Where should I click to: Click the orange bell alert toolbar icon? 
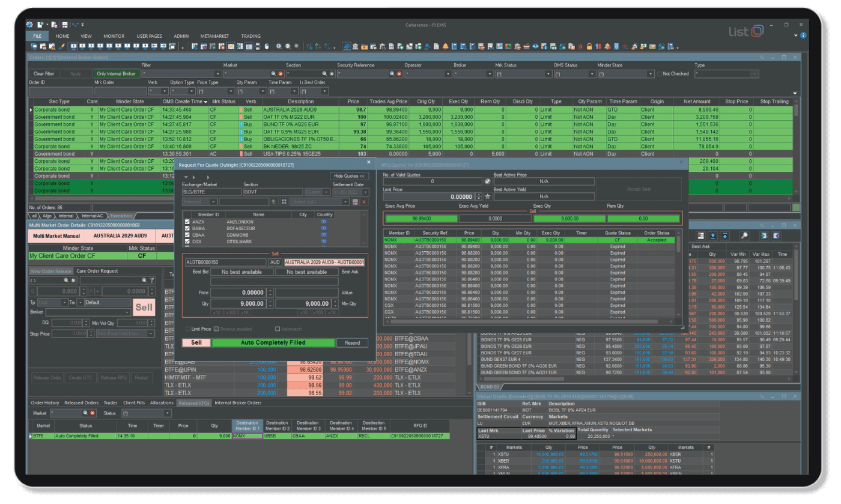coord(446,46)
